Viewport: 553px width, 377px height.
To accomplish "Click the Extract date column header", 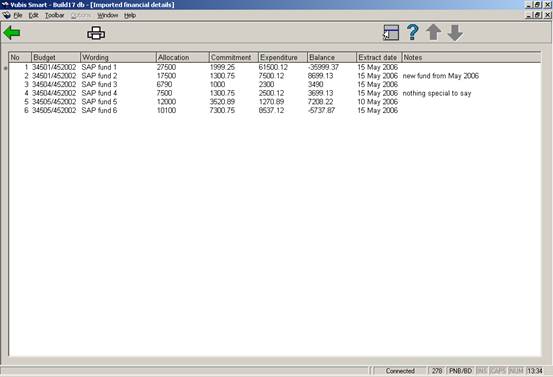I will (379, 57).
